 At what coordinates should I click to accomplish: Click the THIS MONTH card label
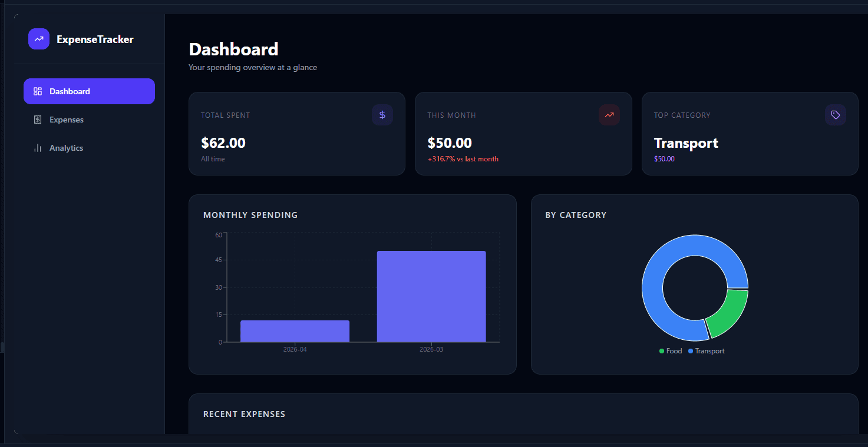click(x=452, y=115)
